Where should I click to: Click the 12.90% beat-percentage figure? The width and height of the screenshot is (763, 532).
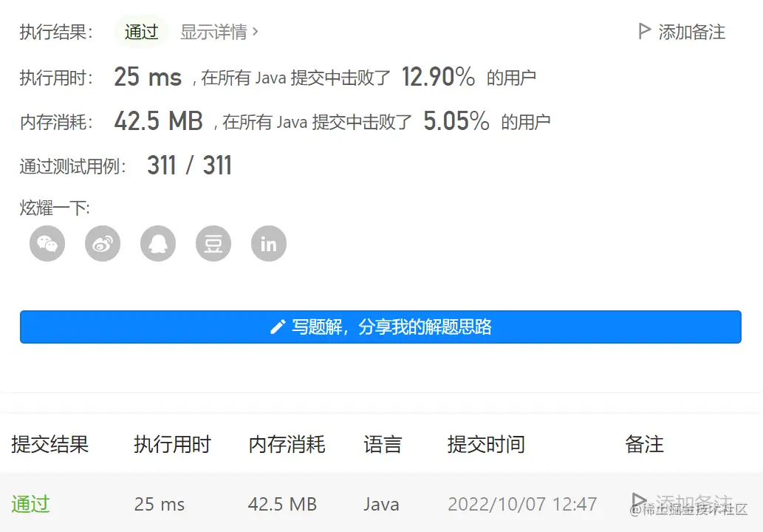[x=438, y=76]
